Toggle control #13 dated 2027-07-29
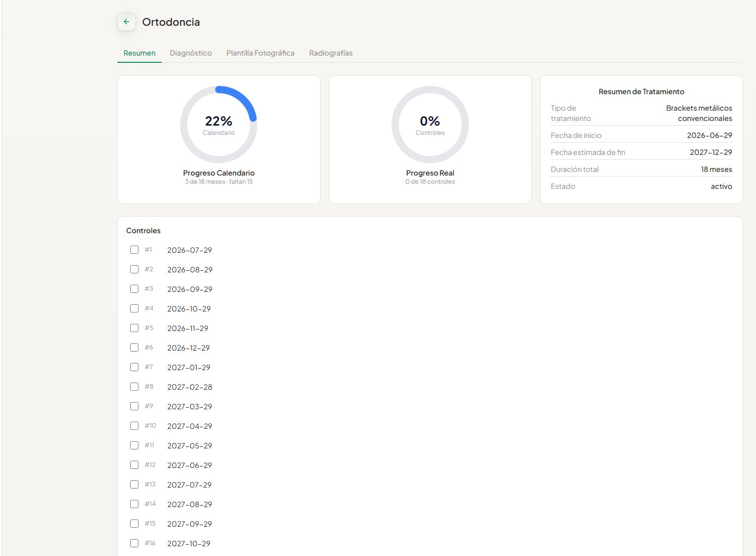Screen dimensions: 756x556 pyautogui.click(x=134, y=484)
